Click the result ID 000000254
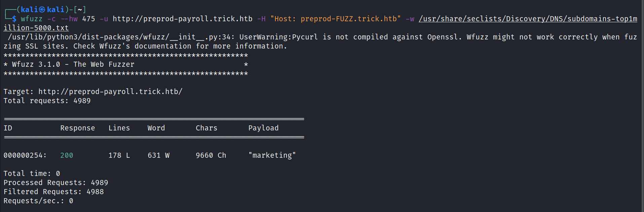 click(25, 155)
